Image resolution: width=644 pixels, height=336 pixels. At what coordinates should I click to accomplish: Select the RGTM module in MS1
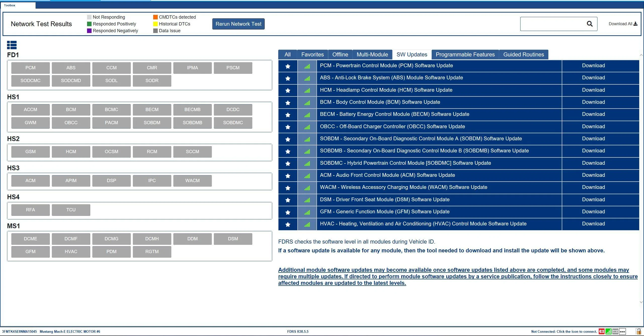coord(152,252)
